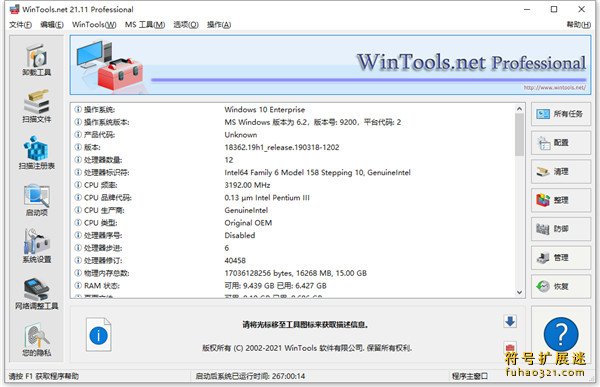The width and height of the screenshot is (600, 387).
Task: Open the 启动项 startup manager
Action: 36,200
